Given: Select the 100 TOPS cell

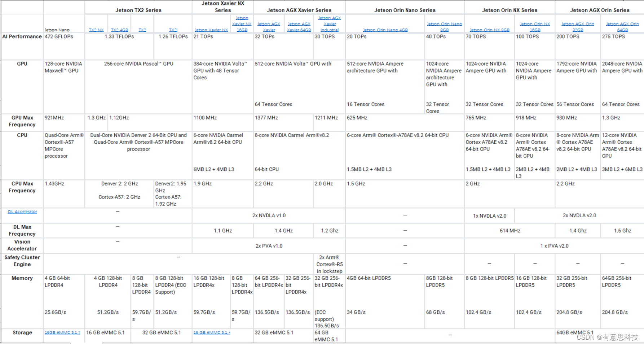Looking at the screenshot, I should pyautogui.click(x=527, y=36).
